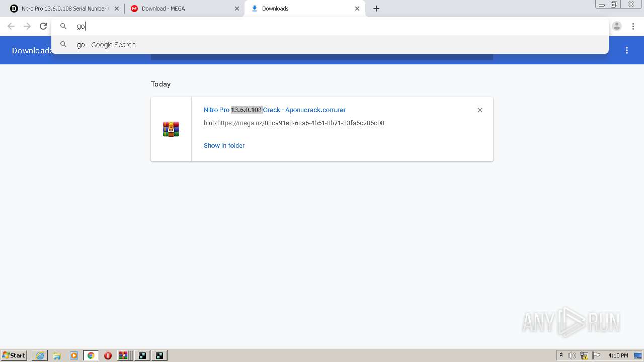Click the Show desktop icon in tray

(x=638, y=355)
